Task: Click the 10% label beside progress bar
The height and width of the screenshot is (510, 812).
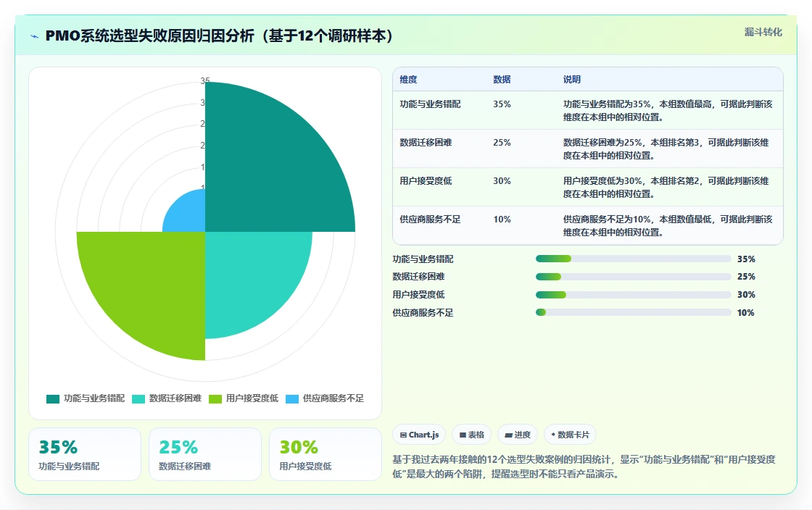Action: click(746, 312)
